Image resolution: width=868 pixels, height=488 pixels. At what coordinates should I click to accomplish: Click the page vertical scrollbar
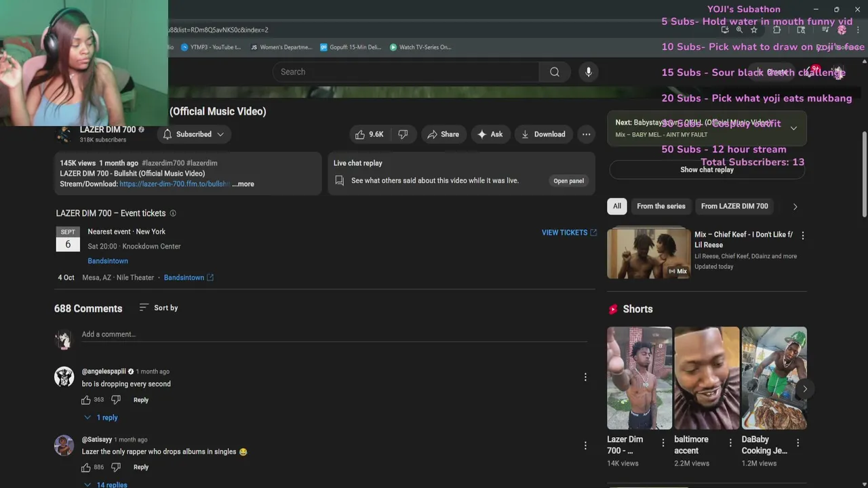[x=864, y=175]
